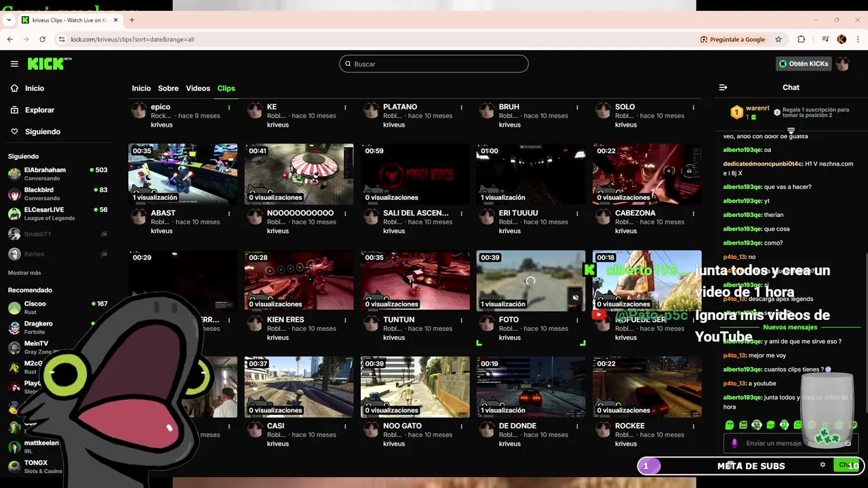This screenshot has width=868, height=488.
Task: Open options menu for the KE clip
Action: click(345, 107)
